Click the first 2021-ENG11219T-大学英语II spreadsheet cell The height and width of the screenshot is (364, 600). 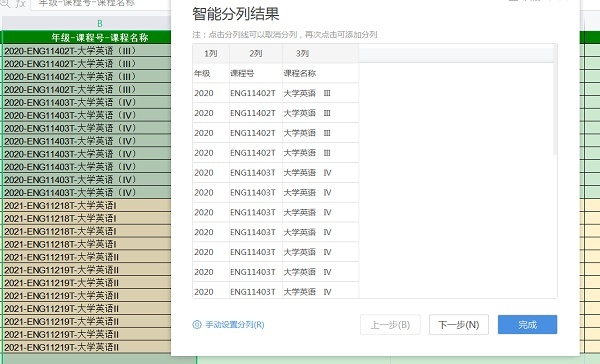86,257
